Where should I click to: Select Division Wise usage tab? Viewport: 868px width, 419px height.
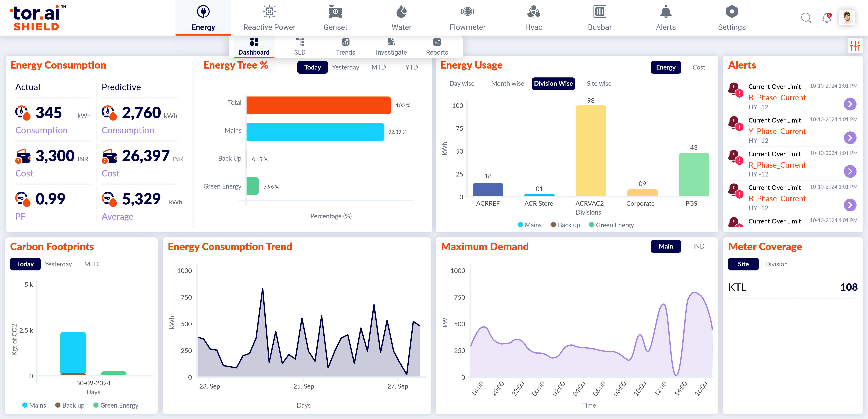553,83
